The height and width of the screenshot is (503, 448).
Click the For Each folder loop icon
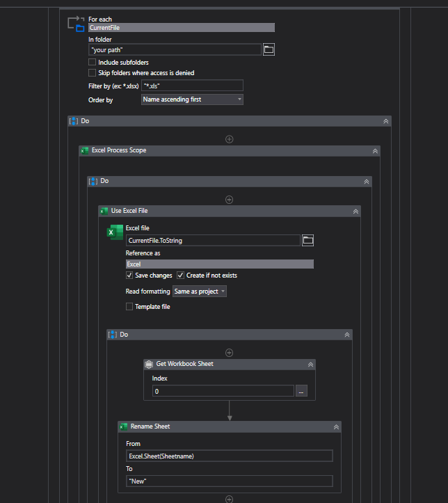coord(75,24)
